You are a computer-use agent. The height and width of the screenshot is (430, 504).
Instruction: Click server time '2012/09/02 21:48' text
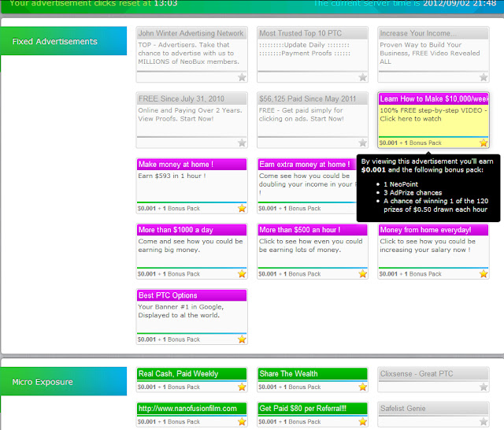460,3
